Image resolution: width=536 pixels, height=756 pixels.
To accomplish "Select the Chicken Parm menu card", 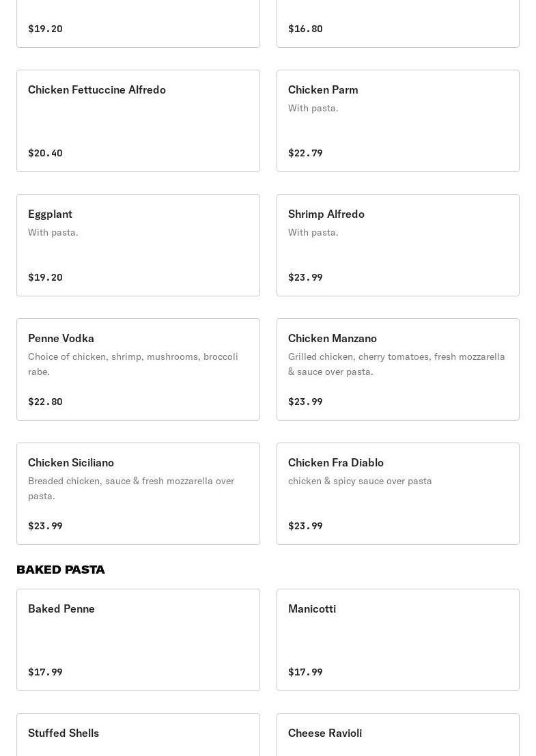I will (x=397, y=120).
